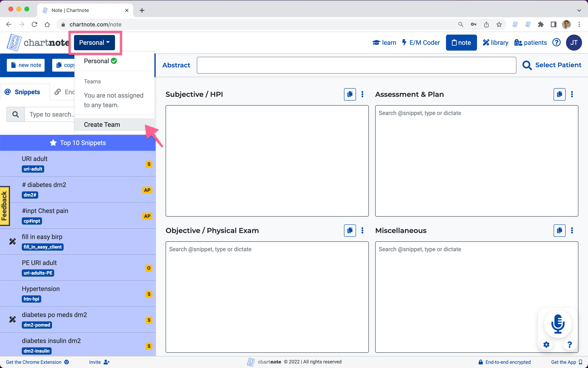This screenshot has height=368, width=588.
Task: Open help question mark in header
Action: click(556, 42)
